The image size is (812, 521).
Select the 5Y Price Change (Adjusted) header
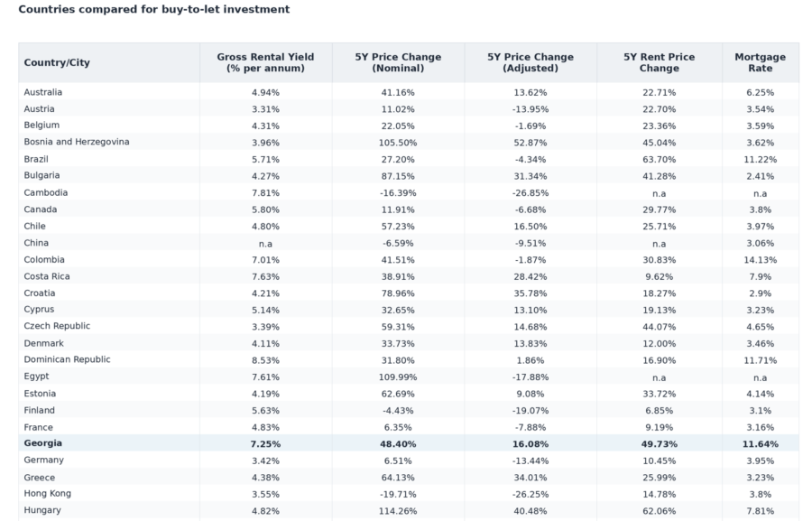click(x=531, y=62)
